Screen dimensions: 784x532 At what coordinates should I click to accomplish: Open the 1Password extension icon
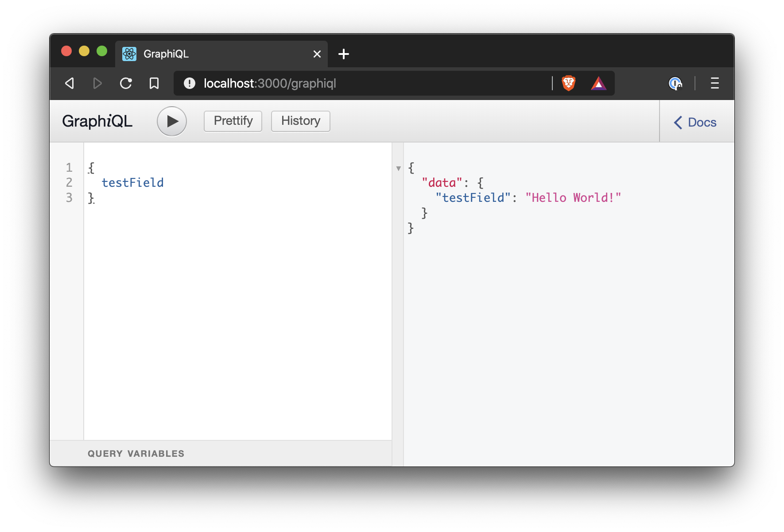[x=675, y=83]
